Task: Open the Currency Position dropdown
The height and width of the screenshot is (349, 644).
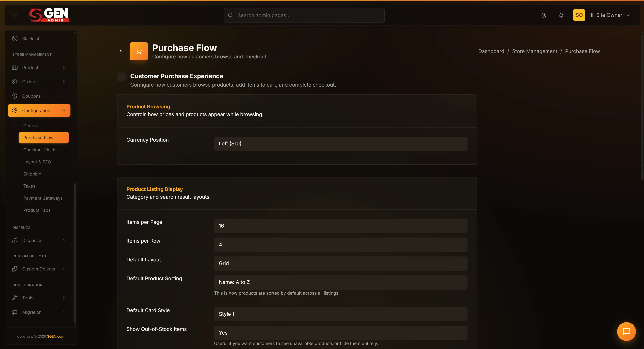Action: pos(340,144)
